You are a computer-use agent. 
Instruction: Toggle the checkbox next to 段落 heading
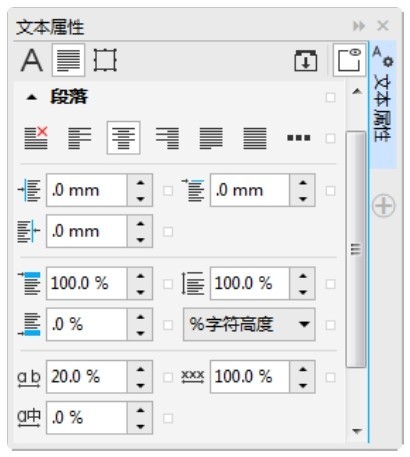point(330,98)
